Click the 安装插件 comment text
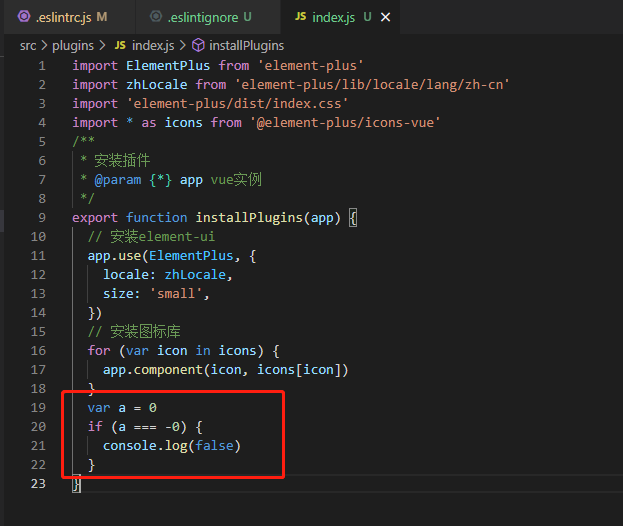623x526 pixels. [x=122, y=161]
